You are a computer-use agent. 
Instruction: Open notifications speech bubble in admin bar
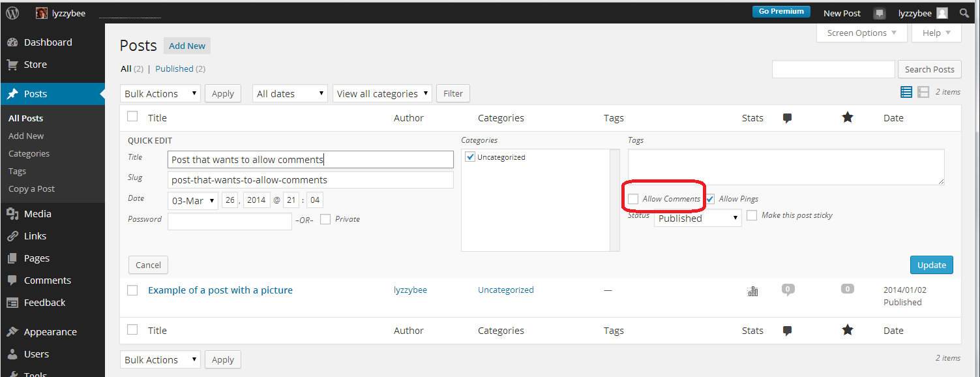point(880,13)
